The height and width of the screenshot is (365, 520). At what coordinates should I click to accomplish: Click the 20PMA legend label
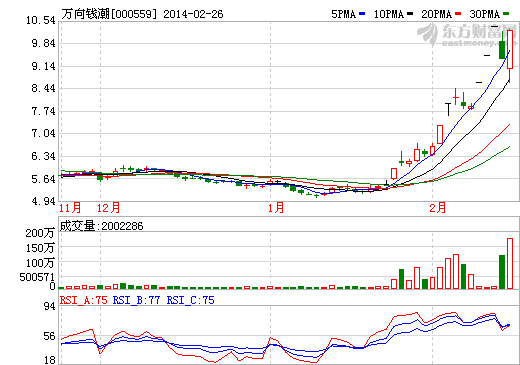point(437,14)
